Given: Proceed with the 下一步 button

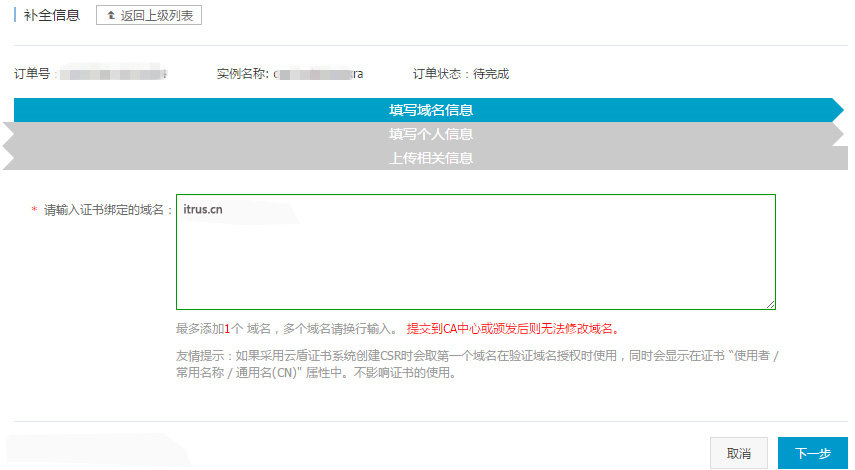Looking at the screenshot, I should tap(812, 453).
